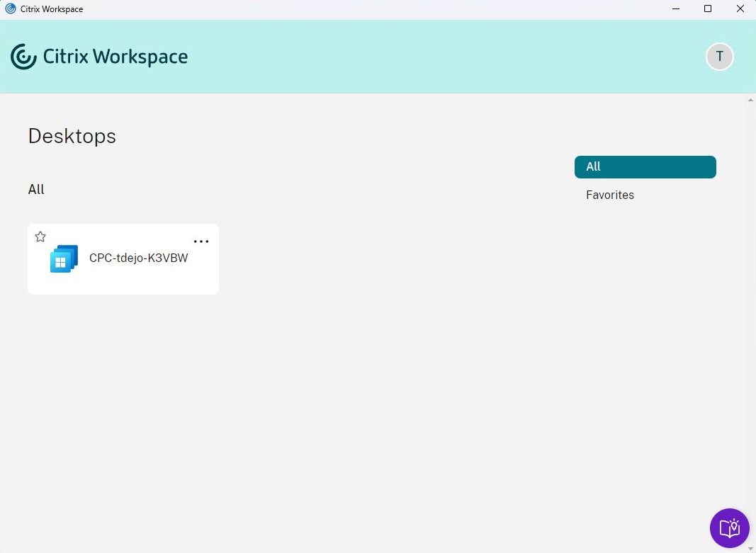Maximize the Citrix Workspace window
Viewport: 756px width, 553px height.
(707, 8)
